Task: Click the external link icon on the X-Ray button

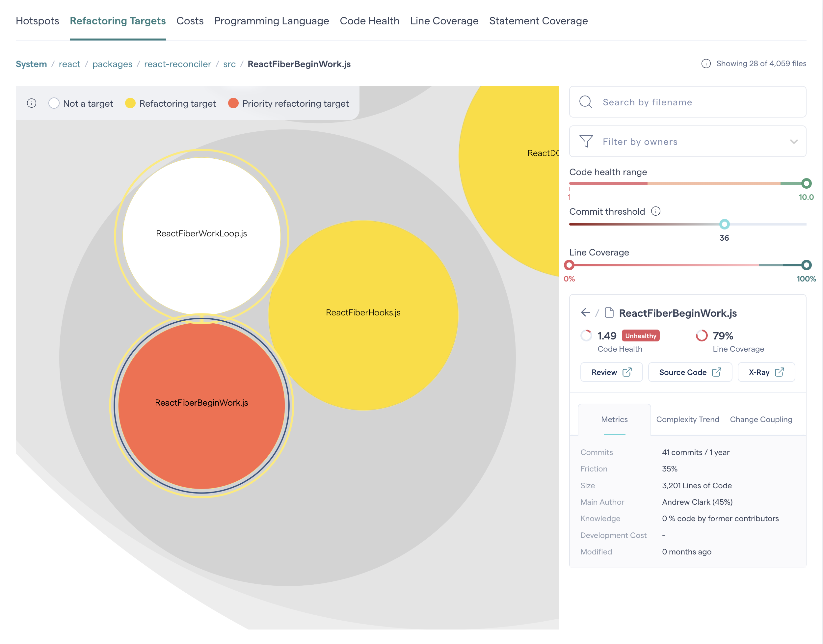Action: pos(780,372)
